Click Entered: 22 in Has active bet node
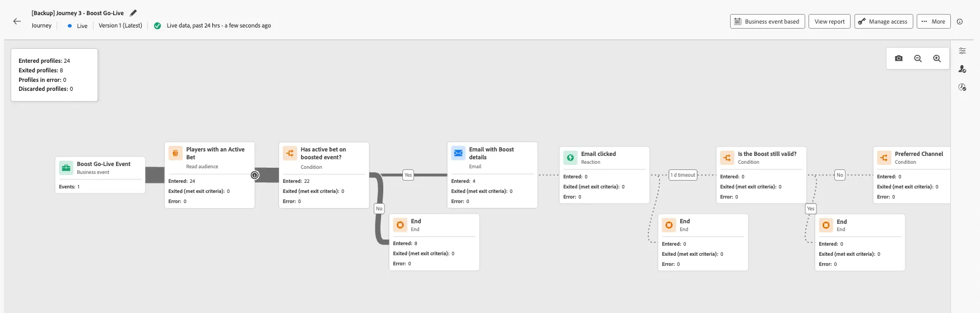The height and width of the screenshot is (313, 980). [x=296, y=181]
